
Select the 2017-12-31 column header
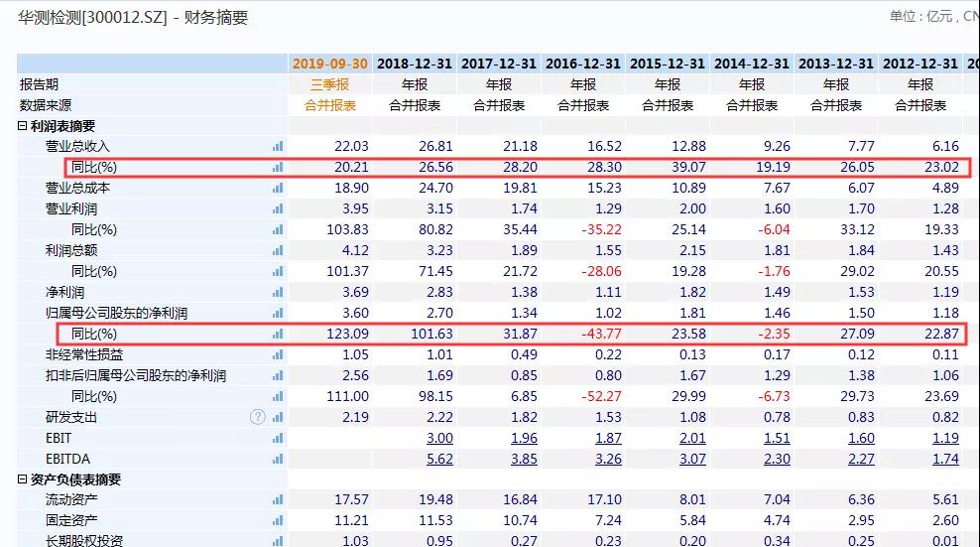click(x=499, y=64)
